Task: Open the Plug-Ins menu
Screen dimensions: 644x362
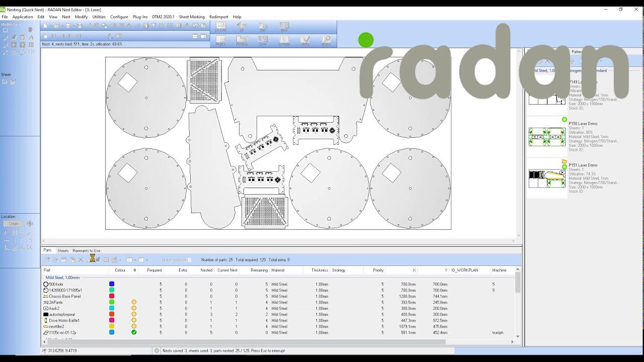Action: tap(140, 17)
